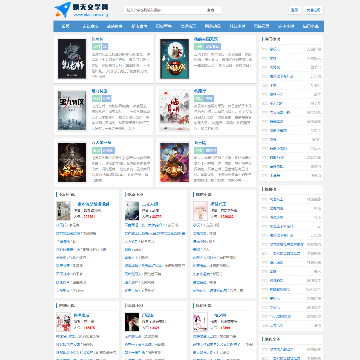Click the blue tag beside the cartoon warrior cover

pos(210,150)
